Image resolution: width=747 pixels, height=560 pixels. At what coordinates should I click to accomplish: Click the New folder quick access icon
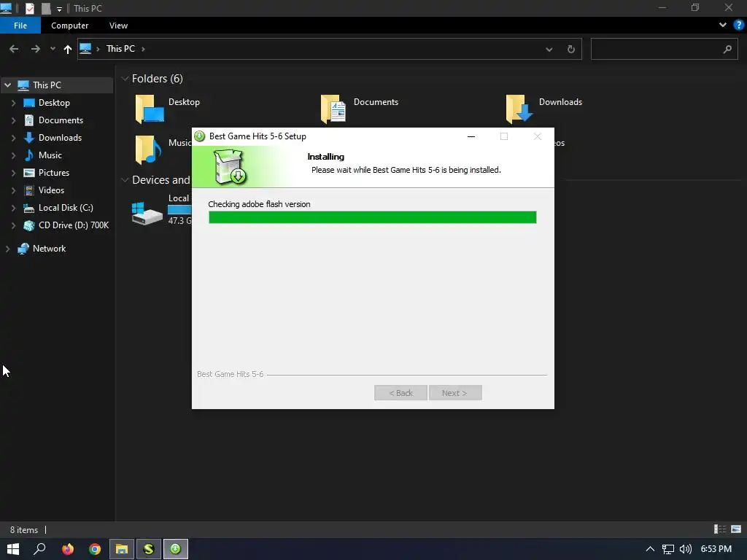pyautogui.click(x=46, y=8)
